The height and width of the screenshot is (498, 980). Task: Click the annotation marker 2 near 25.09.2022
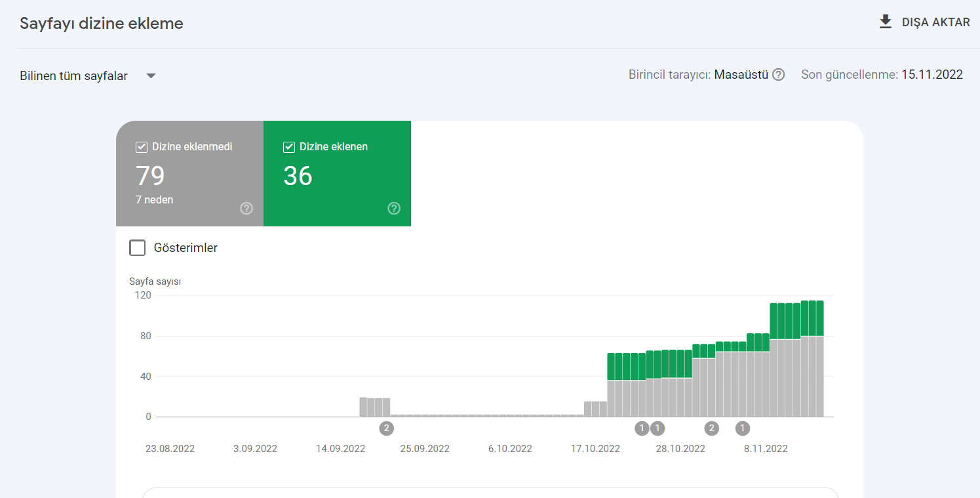(x=387, y=428)
